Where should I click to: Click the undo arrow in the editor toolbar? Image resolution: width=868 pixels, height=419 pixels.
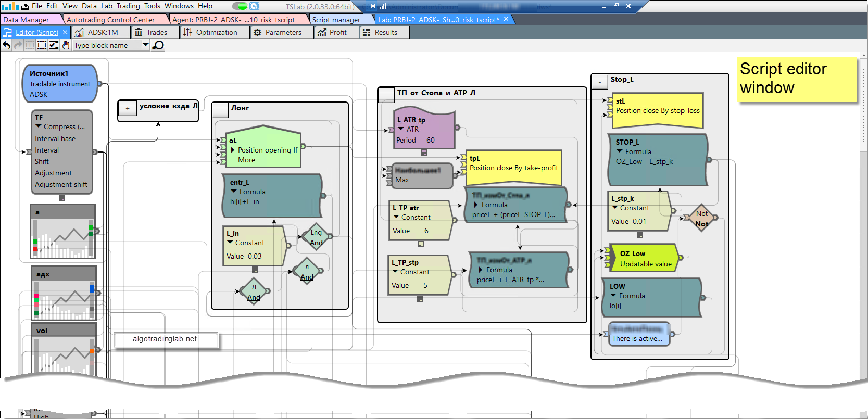6,45
